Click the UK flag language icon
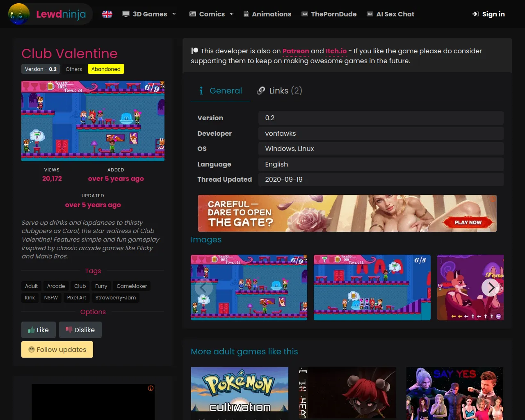 click(107, 14)
